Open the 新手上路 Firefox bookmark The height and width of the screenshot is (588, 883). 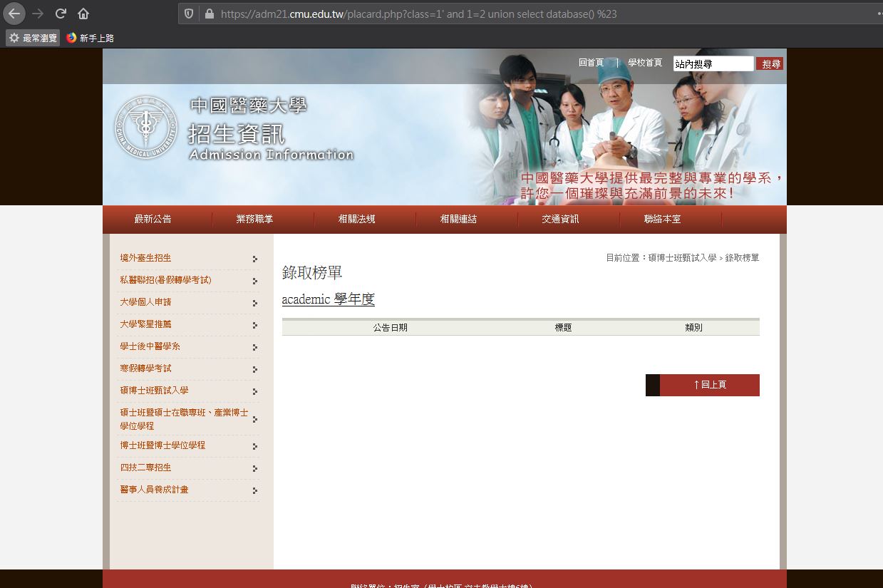(91, 38)
